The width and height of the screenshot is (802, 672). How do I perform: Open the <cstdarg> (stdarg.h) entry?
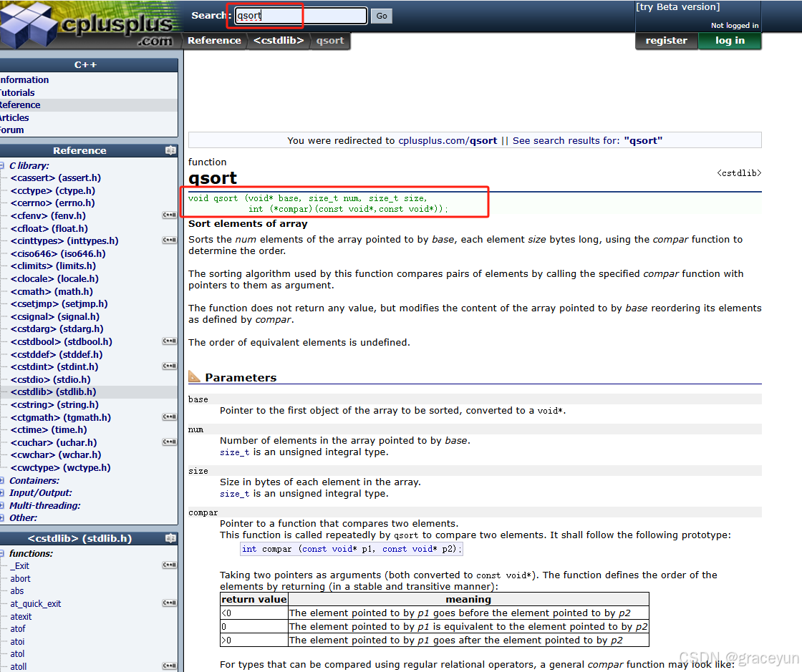[57, 328]
